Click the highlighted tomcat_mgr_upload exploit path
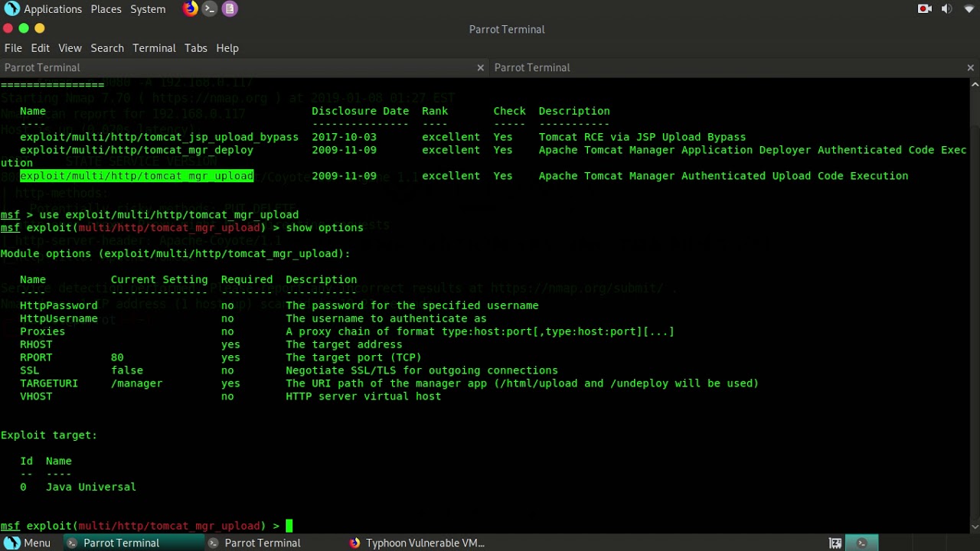The image size is (980, 551). [136, 176]
